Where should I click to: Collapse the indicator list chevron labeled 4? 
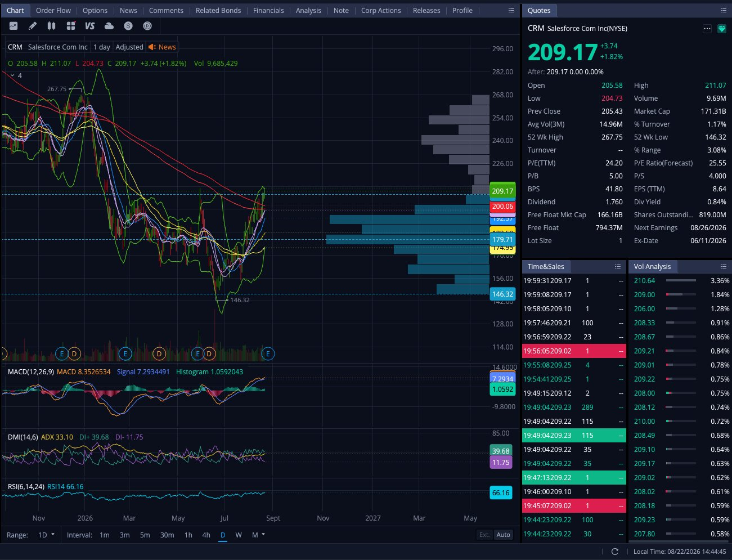pos(12,75)
